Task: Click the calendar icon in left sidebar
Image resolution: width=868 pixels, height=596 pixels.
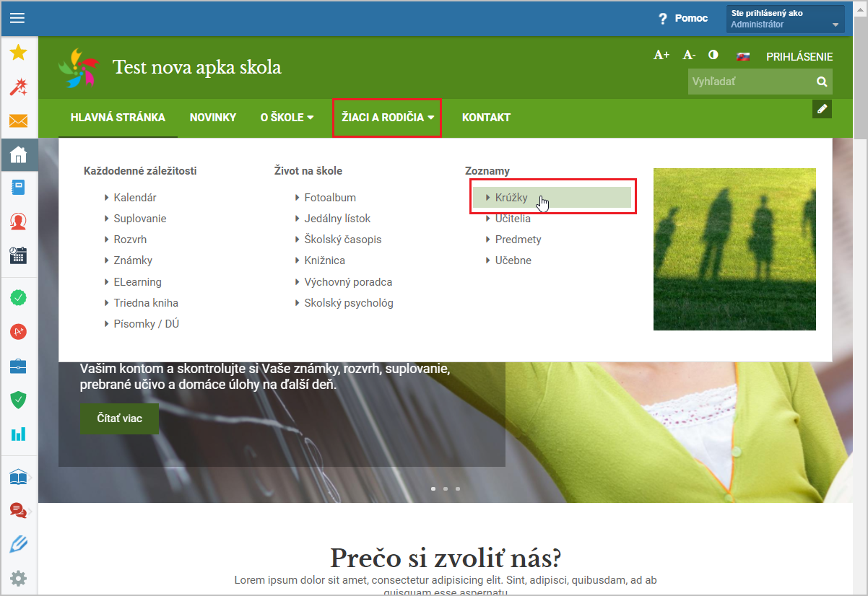Action: 19,255
